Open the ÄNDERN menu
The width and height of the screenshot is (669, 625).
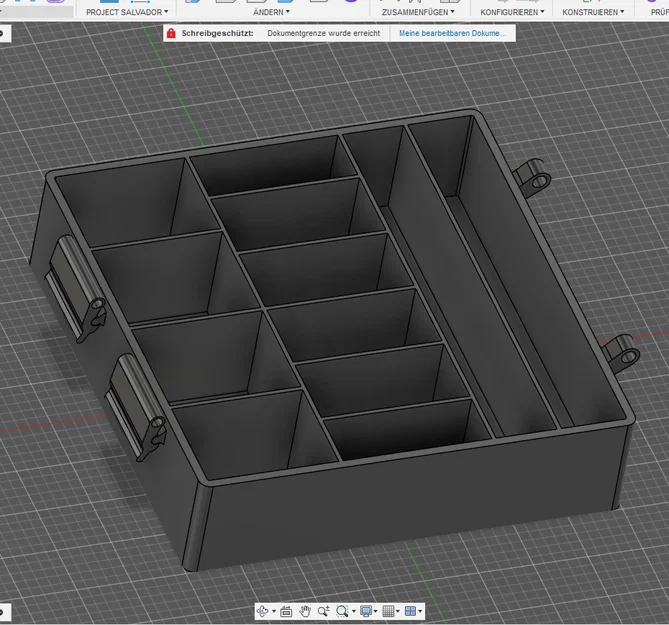coord(271,12)
